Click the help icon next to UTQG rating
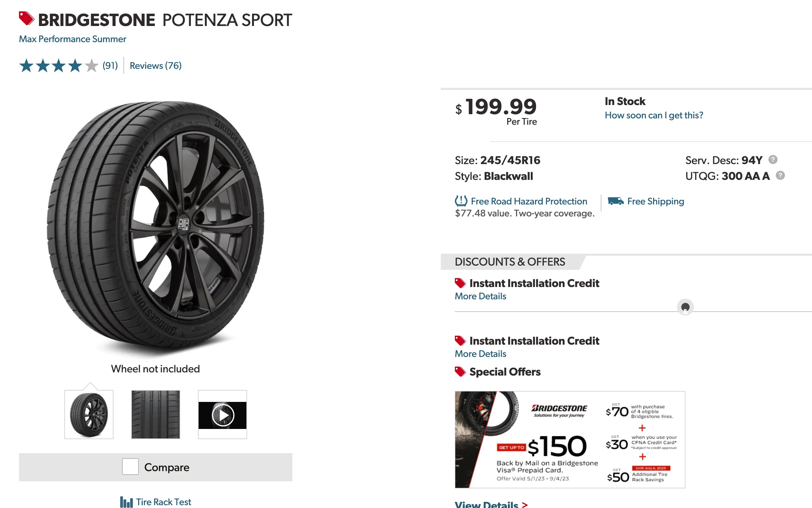This screenshot has height=508, width=812. pyautogui.click(x=780, y=176)
